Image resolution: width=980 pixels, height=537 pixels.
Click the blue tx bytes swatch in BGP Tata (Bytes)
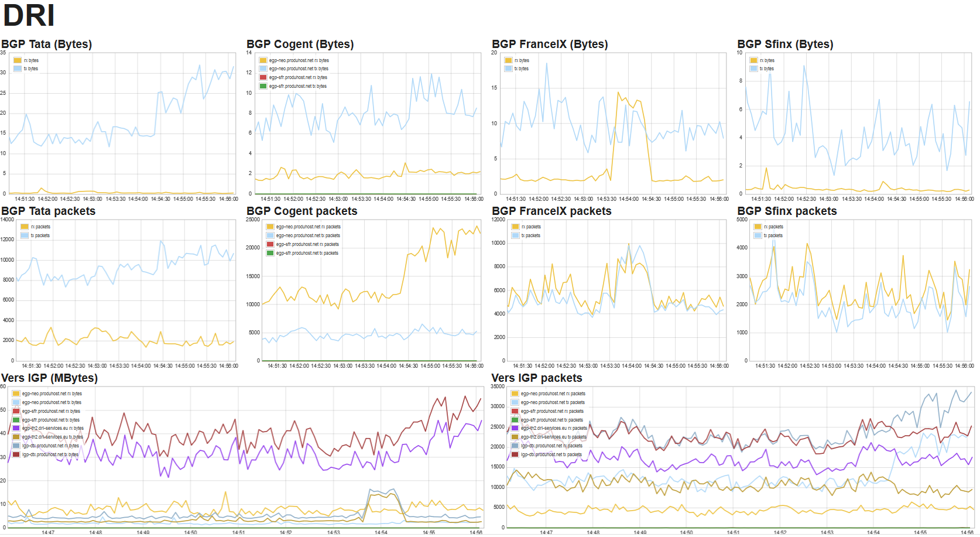[x=18, y=69]
